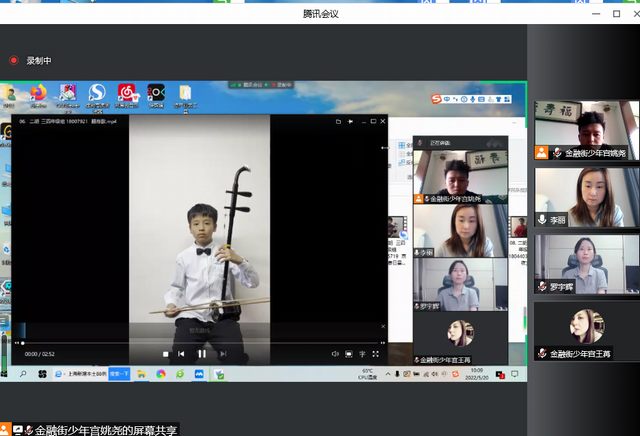This screenshot has width=640, height=436.
Task: Select 金融街少年宫姚尧 participant video tile
Action: (x=587, y=130)
